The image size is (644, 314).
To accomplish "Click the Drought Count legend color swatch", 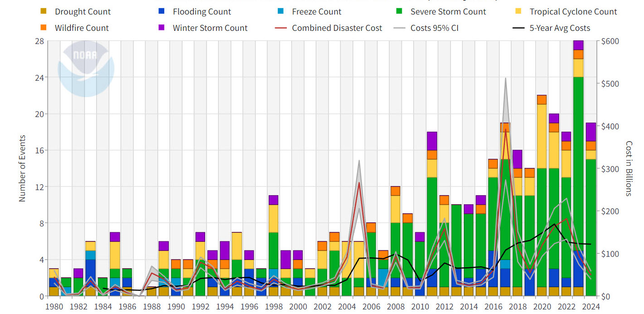I will 43,12.
